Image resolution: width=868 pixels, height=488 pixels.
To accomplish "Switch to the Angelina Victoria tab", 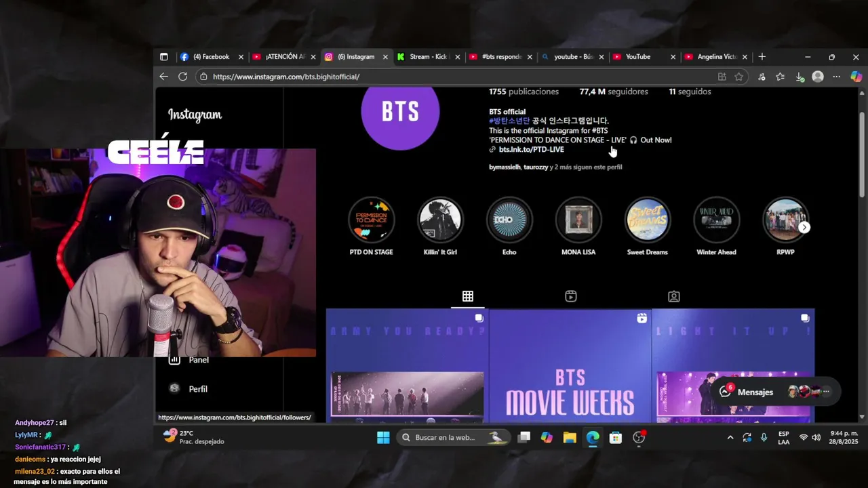I will tap(715, 57).
